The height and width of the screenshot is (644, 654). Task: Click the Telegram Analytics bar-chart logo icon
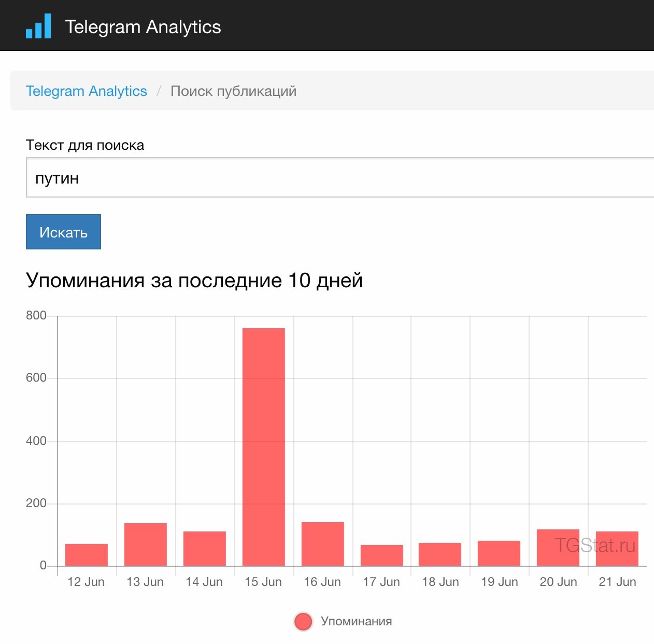(39, 26)
